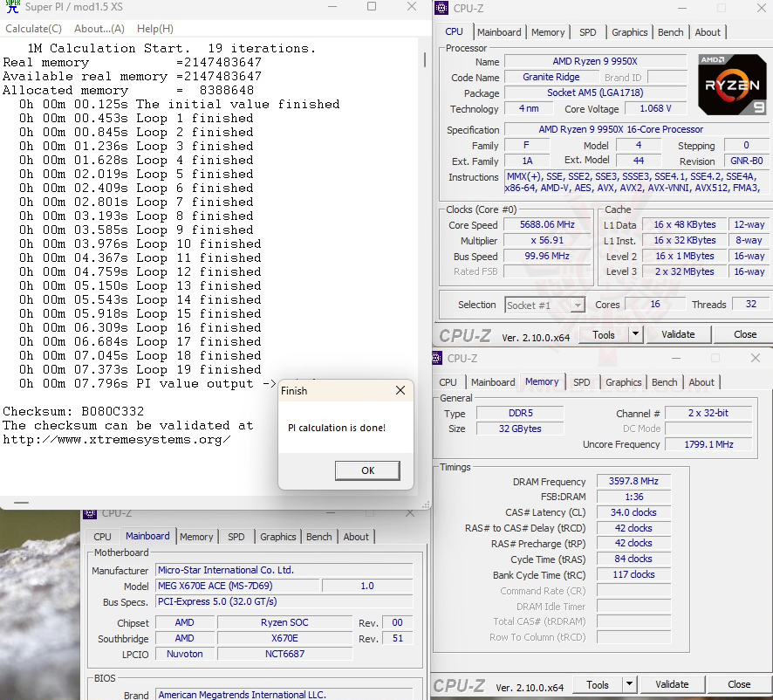Click the Uncore Frequency value 1799.1 MHz
Screen dimensions: 773x700
point(708,444)
